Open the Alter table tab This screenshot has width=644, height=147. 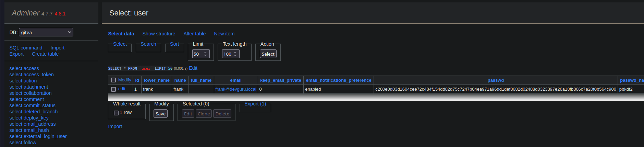click(195, 34)
